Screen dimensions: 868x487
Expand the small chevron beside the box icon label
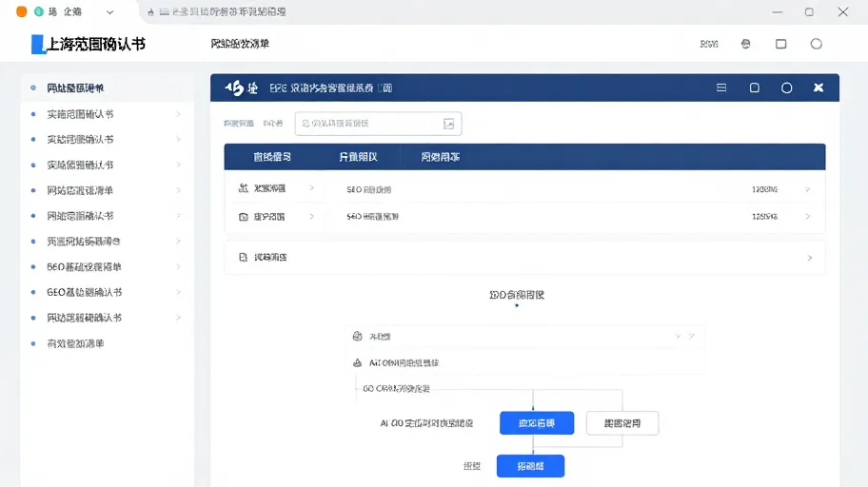[311, 216]
